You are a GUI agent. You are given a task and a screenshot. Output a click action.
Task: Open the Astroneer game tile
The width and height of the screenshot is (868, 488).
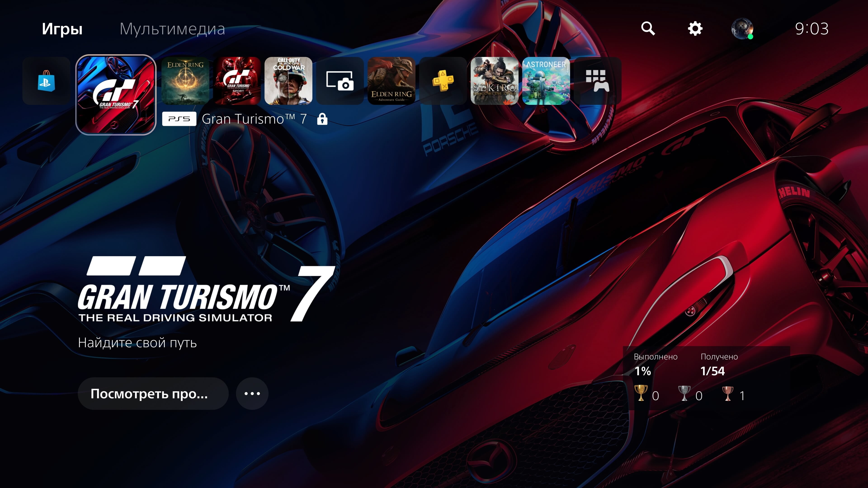(546, 81)
